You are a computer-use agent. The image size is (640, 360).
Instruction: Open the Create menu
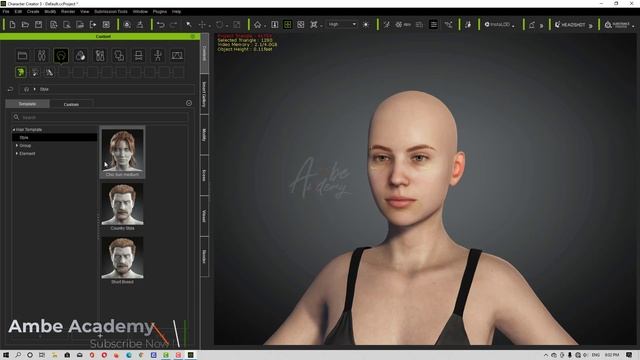pos(33,11)
